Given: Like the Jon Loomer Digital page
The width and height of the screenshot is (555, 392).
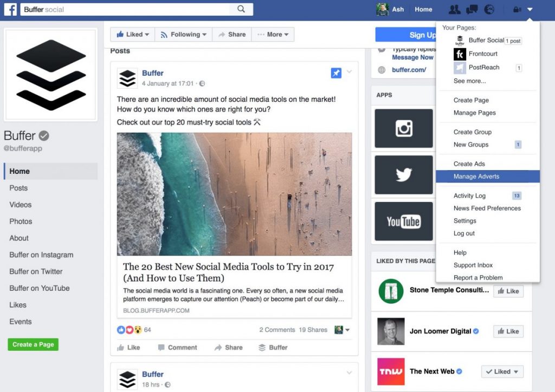Looking at the screenshot, I should point(507,331).
